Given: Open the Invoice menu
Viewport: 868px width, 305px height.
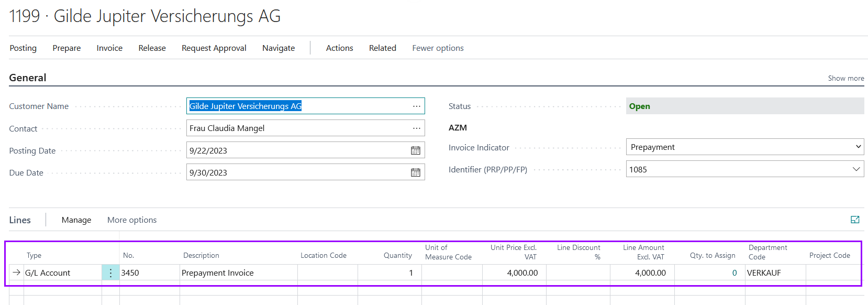Looking at the screenshot, I should [x=109, y=48].
